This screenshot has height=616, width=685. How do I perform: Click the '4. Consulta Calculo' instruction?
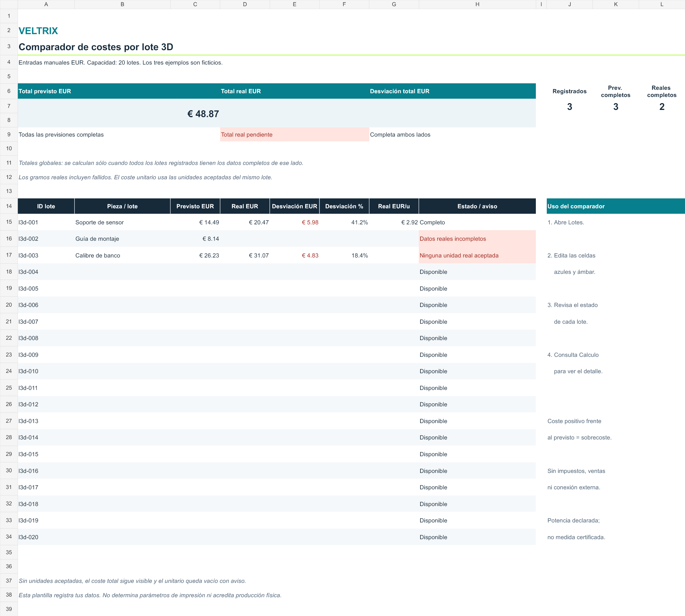(x=573, y=355)
